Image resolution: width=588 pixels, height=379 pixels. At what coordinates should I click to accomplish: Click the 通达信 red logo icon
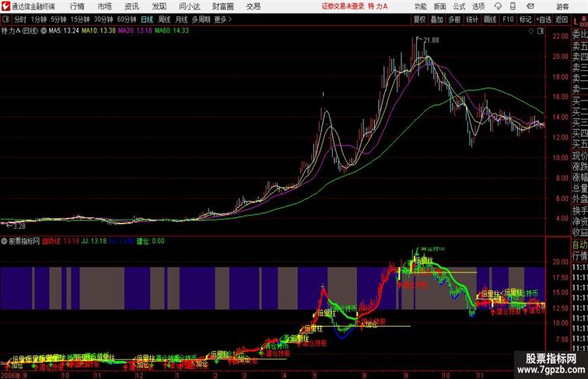pos(6,6)
